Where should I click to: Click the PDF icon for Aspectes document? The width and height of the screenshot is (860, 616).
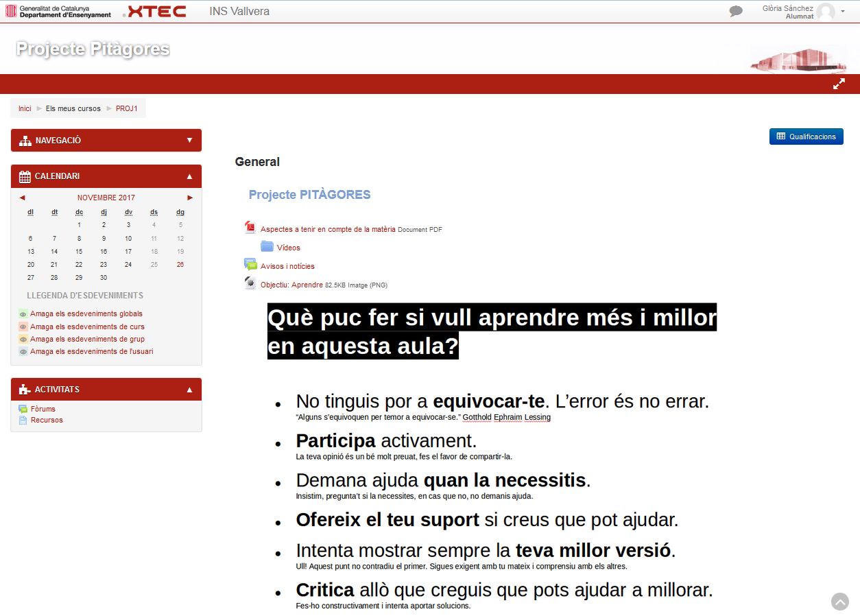tap(250, 228)
